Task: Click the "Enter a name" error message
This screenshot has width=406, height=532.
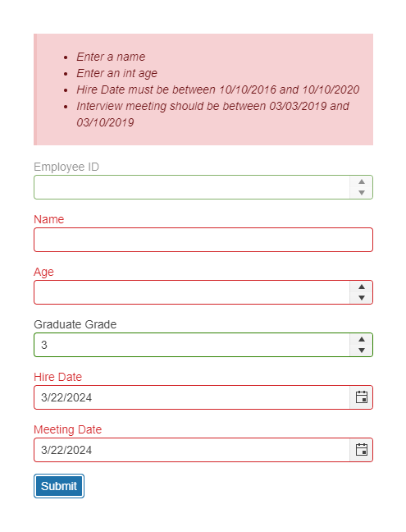Action: (x=111, y=57)
